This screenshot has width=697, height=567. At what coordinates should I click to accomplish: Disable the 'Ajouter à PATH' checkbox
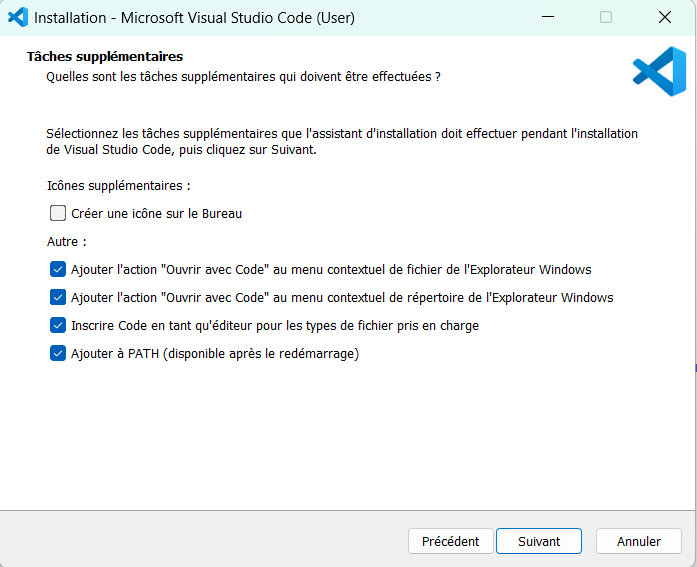click(58, 353)
